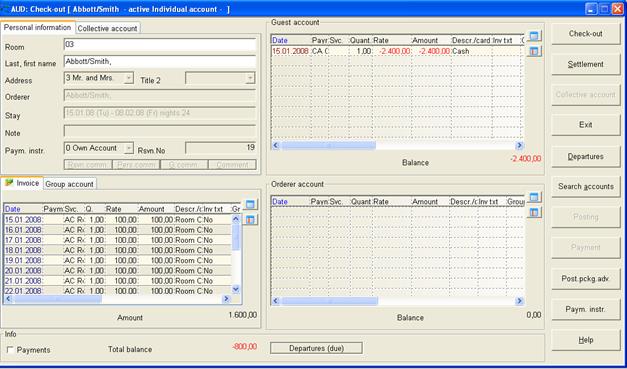Select invoice row dated 19.01.2008
The image size is (627, 369).
118,260
